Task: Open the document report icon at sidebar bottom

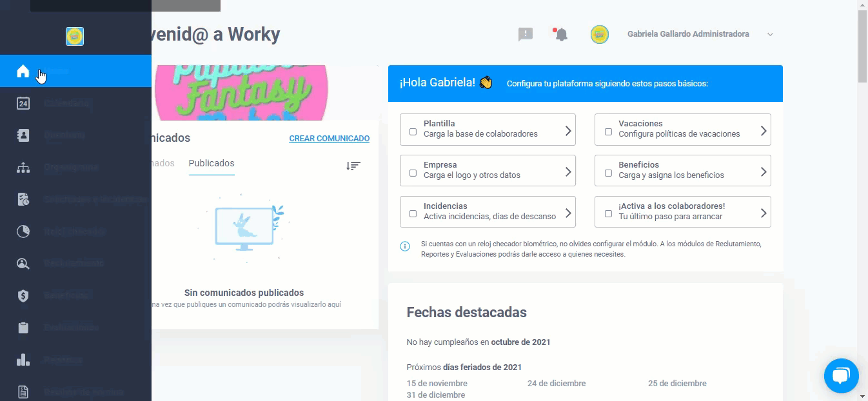Action: click(23, 391)
